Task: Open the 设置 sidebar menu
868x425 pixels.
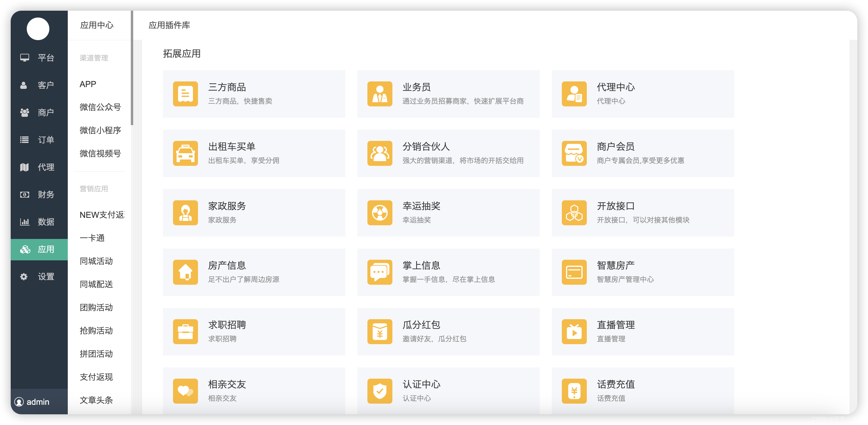Action: (x=39, y=277)
